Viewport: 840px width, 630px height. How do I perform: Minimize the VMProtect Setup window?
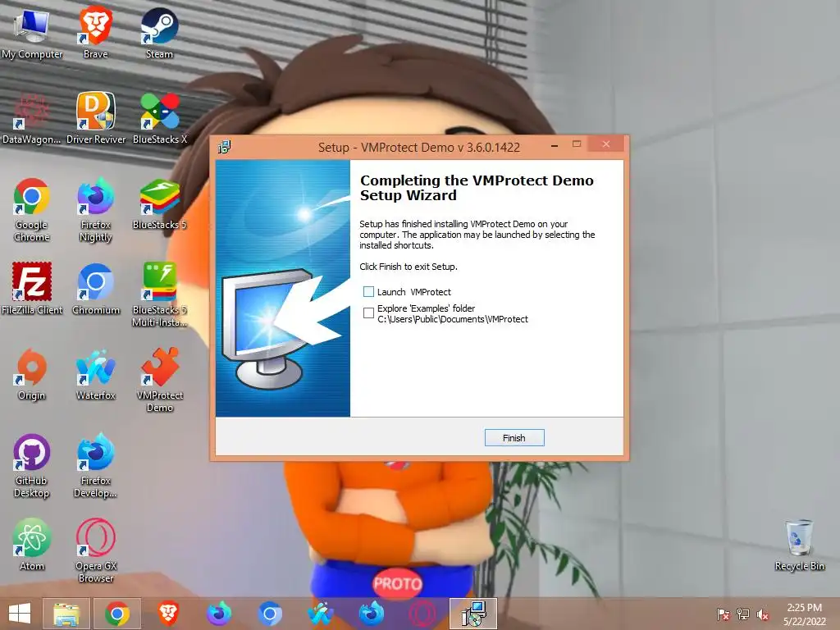click(x=555, y=145)
